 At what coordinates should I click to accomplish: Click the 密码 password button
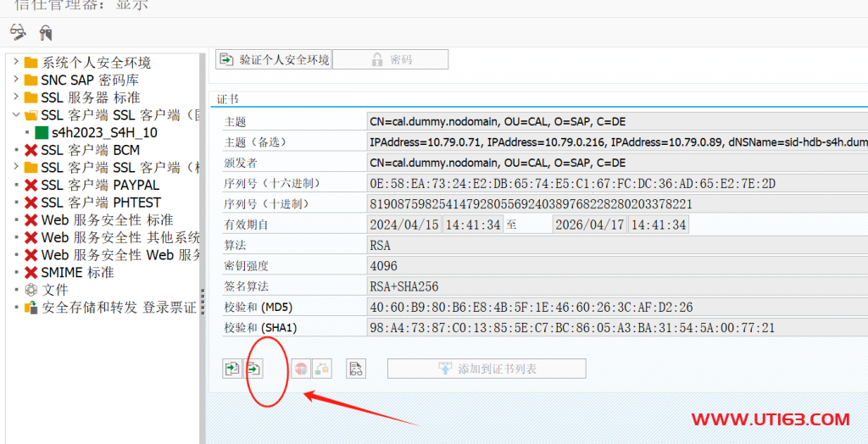[x=390, y=60]
